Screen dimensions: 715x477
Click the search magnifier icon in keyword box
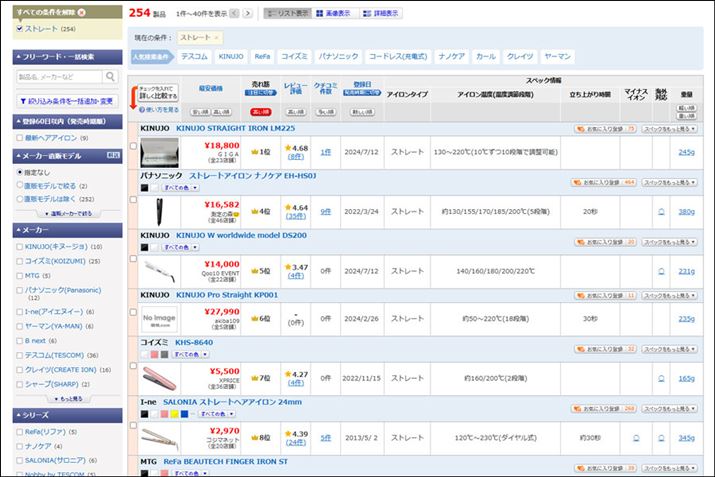pos(109,77)
